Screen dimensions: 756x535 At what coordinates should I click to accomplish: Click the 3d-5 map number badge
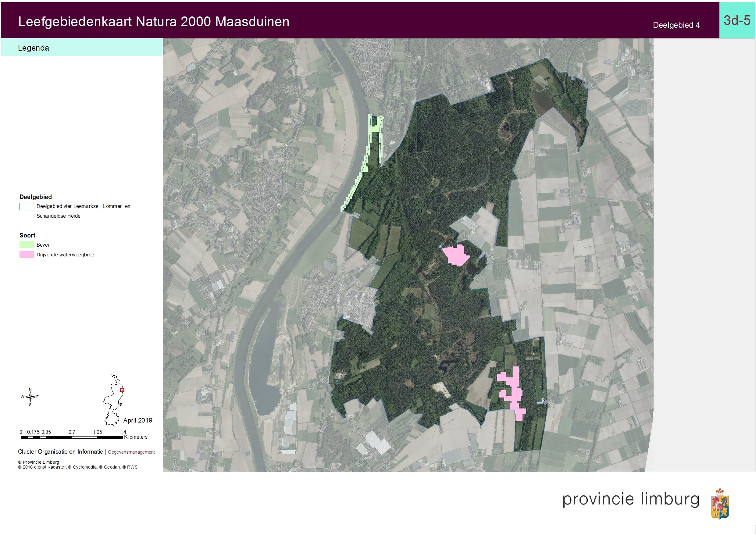click(737, 20)
